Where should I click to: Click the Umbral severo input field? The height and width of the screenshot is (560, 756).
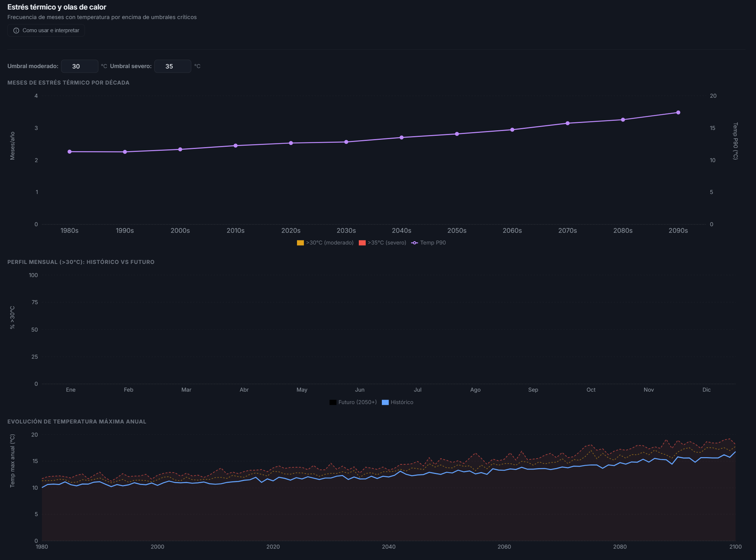coord(172,66)
